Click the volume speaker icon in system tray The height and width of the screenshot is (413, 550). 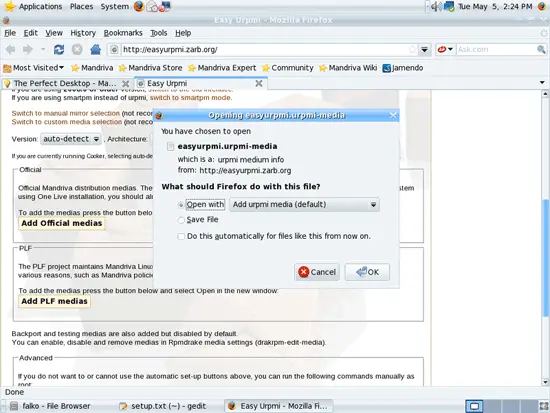pos(436,6)
